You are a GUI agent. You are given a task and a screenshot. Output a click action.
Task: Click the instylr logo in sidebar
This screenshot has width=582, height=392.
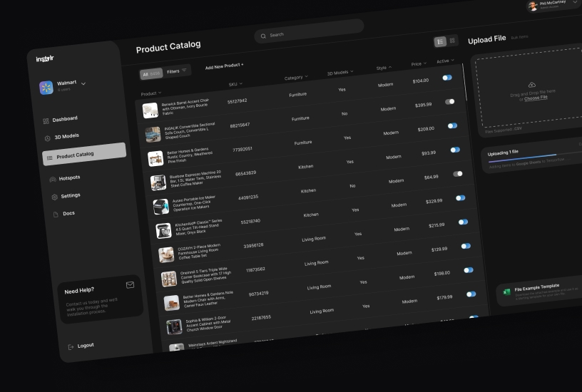pyautogui.click(x=45, y=58)
